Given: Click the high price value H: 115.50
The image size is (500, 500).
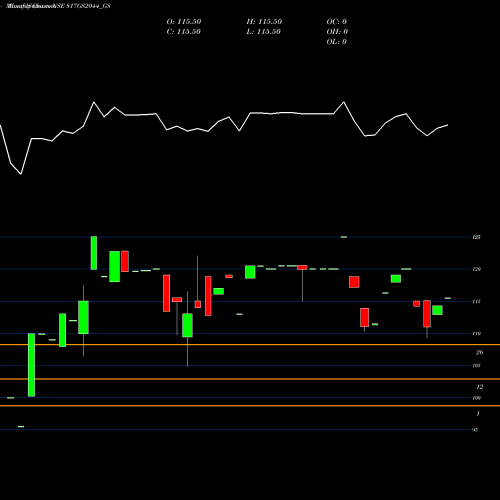Looking at the screenshot, I should (x=264, y=22).
